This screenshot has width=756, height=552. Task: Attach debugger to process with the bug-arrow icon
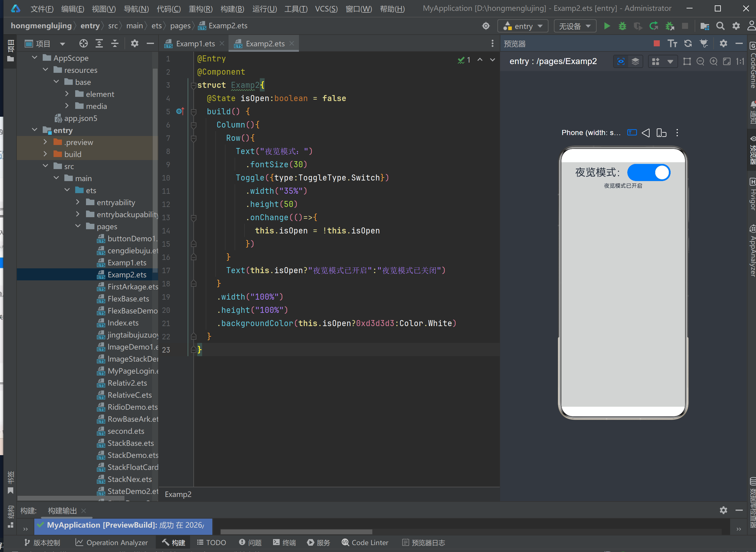pyautogui.click(x=669, y=26)
